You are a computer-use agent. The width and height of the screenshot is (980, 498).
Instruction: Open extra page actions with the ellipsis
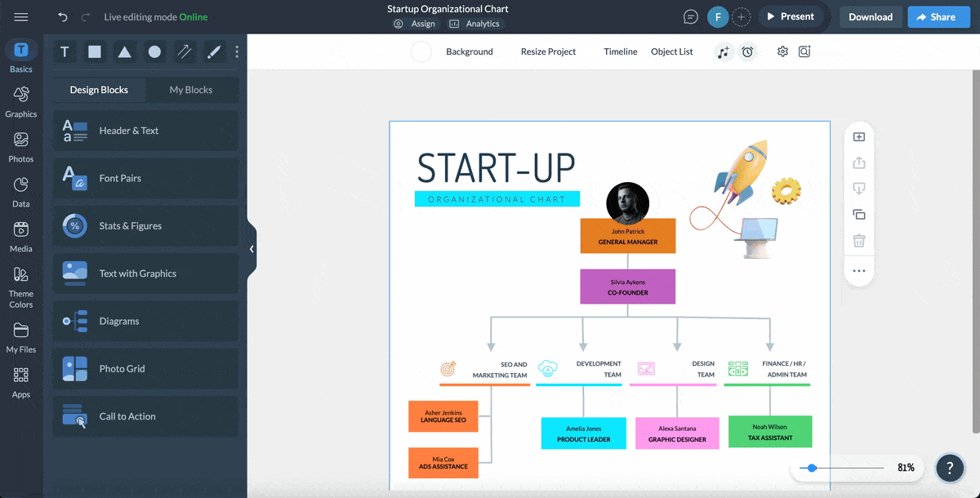pos(858,270)
